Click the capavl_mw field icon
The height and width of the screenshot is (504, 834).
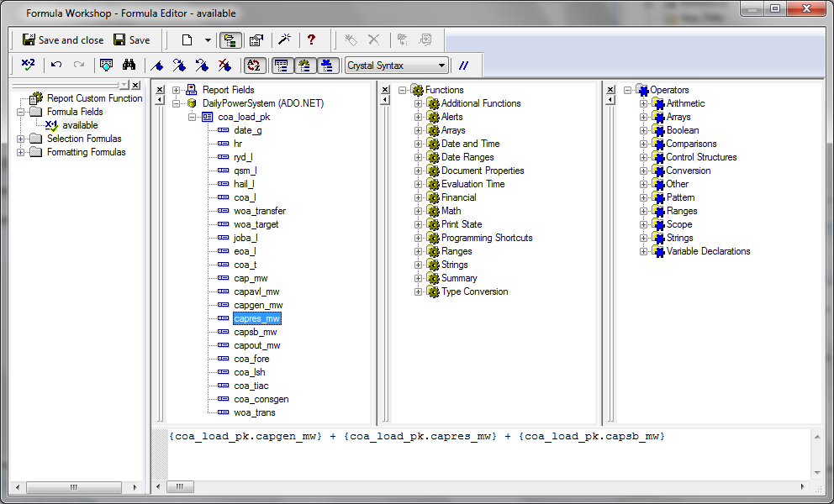point(224,291)
